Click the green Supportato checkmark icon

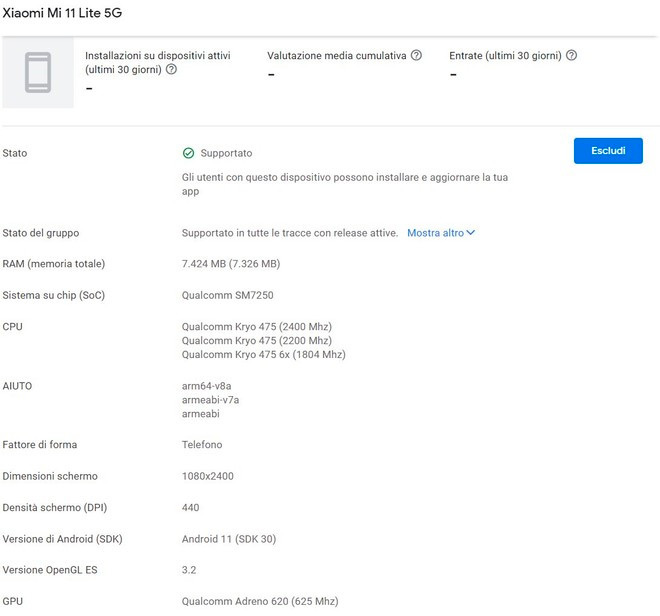click(188, 153)
